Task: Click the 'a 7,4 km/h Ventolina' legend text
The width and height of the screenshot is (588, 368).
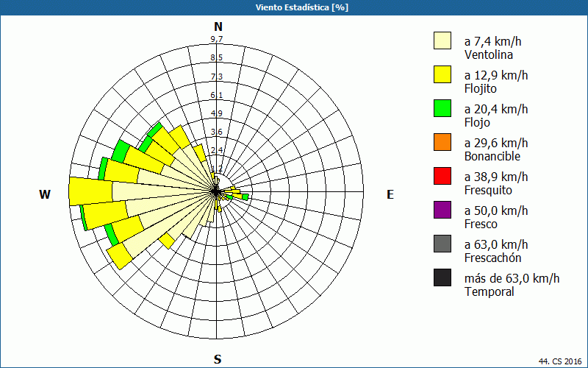Action: click(x=496, y=48)
